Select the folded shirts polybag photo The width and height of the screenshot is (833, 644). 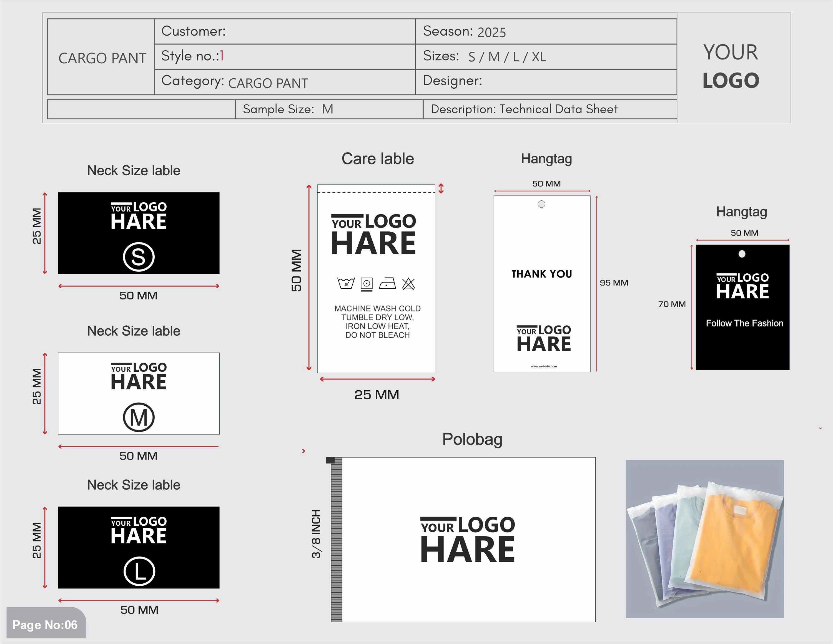pyautogui.click(x=705, y=539)
